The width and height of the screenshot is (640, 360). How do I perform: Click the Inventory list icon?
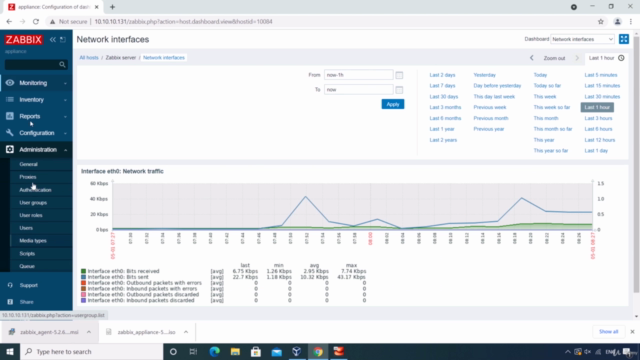(10, 100)
